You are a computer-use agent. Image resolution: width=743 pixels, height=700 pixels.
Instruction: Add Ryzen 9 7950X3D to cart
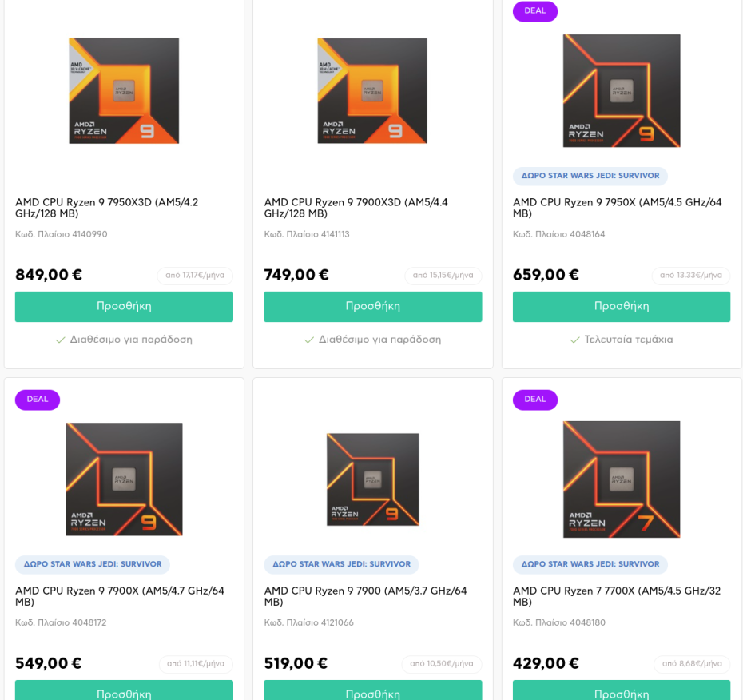(124, 307)
